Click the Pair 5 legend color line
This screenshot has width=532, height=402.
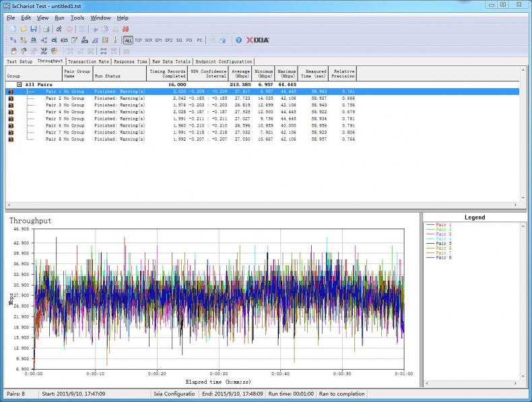tap(430, 244)
